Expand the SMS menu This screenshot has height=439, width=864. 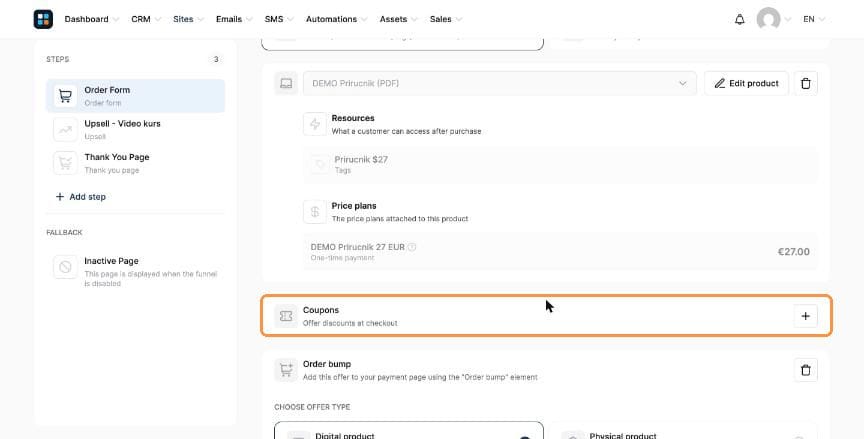pos(279,19)
